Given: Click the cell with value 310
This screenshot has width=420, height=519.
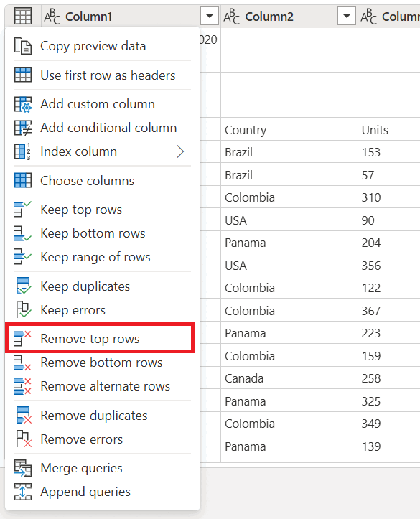Looking at the screenshot, I should click(389, 197).
